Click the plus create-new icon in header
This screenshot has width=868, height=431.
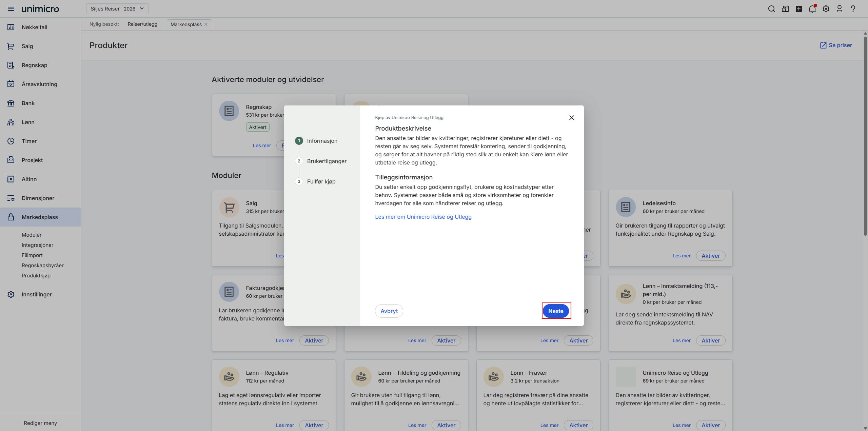tap(798, 9)
